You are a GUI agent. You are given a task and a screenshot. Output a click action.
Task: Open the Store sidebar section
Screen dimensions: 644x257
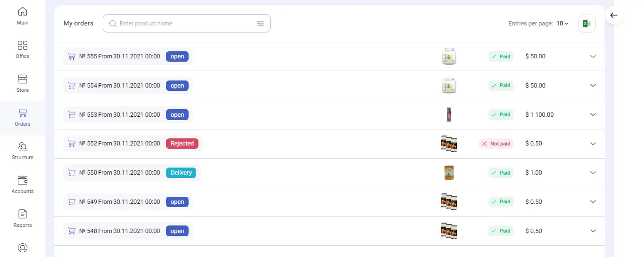[x=22, y=83]
